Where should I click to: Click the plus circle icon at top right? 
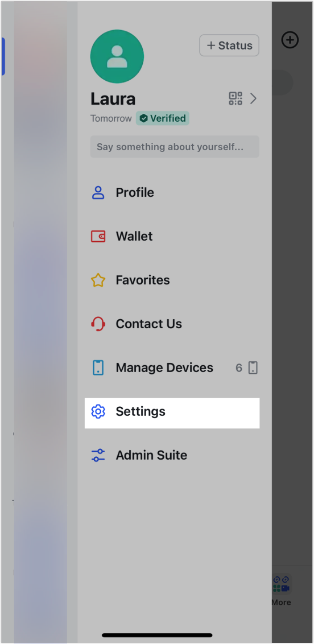pyautogui.click(x=290, y=40)
